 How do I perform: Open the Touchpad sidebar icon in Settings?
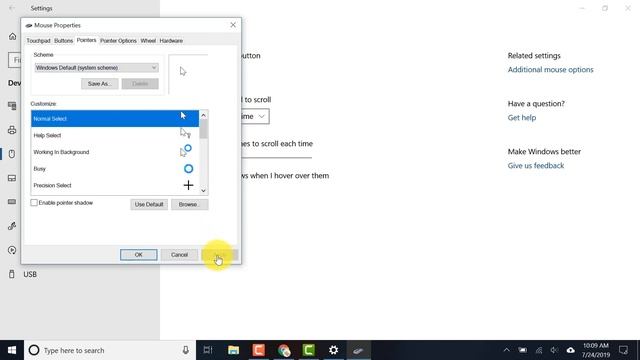12,178
